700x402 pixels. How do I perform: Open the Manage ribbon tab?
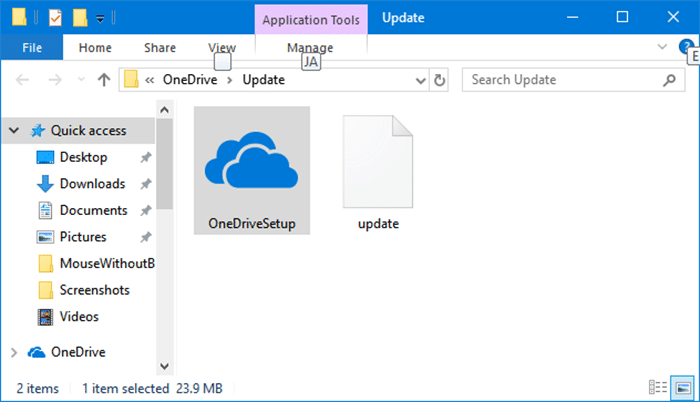pos(310,47)
